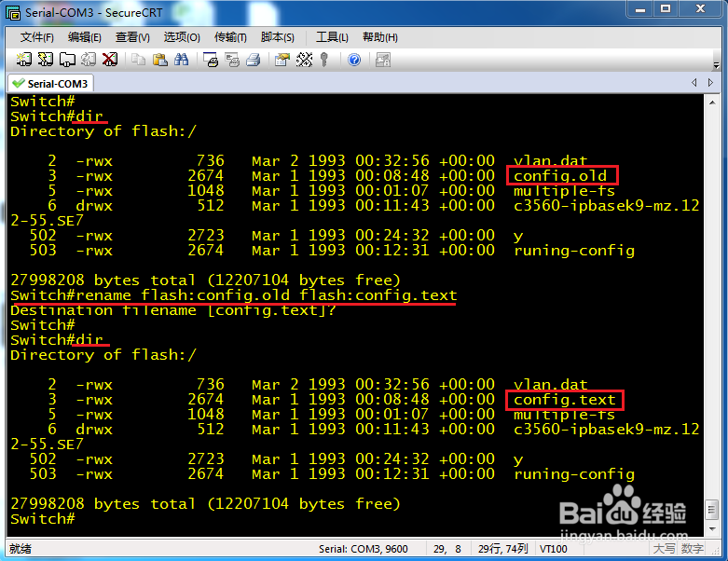Click the Keymap Editor icon
Screen dimensions: 728x561
(304, 60)
